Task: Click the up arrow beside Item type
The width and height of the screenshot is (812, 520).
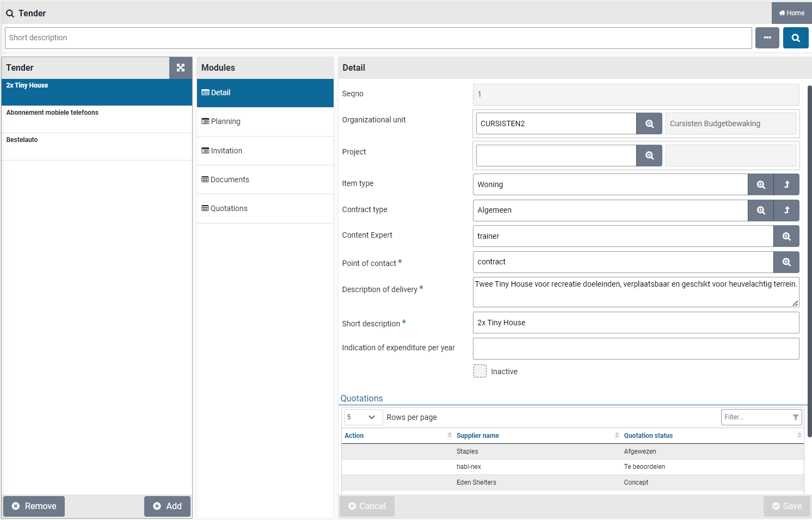Action: tap(786, 184)
